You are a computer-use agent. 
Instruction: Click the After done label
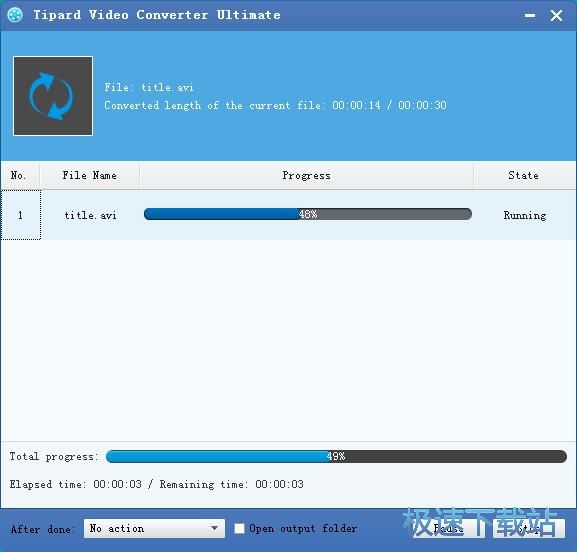click(43, 529)
